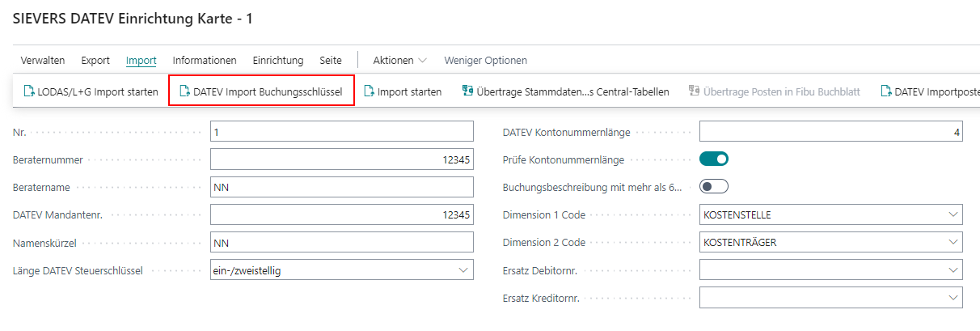Click the Übertrage Posten in Fibu Buchblatt icon

(694, 91)
